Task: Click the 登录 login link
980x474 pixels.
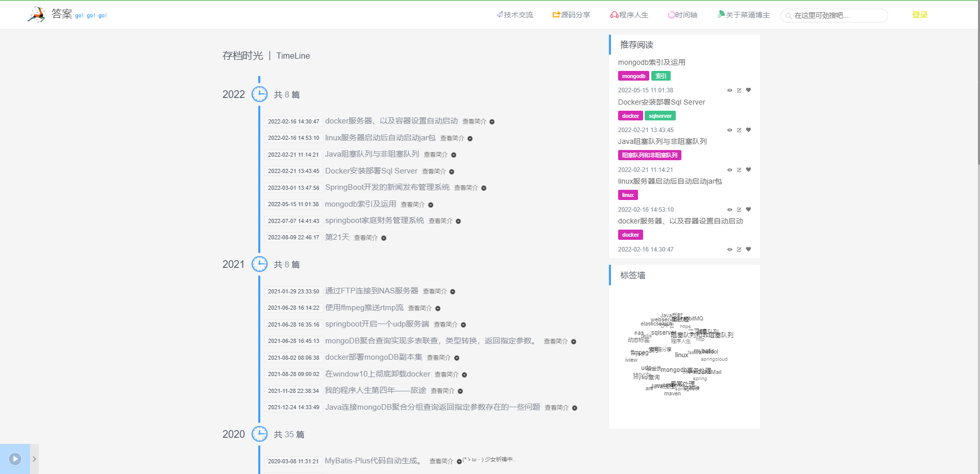Action: 920,15
